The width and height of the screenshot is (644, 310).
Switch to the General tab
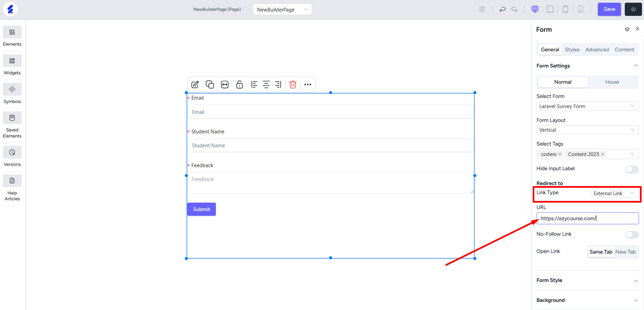(x=550, y=50)
